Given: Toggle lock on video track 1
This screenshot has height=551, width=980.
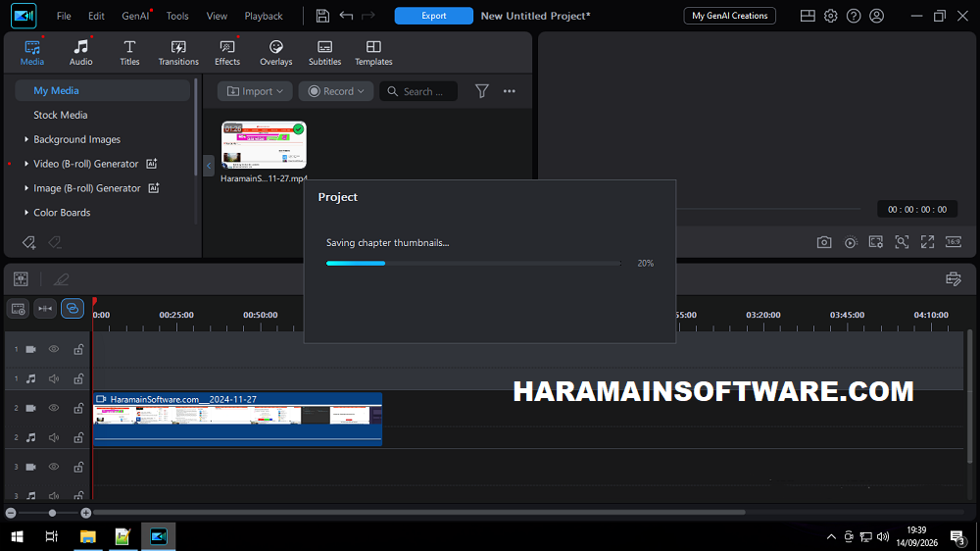Looking at the screenshot, I should (78, 349).
